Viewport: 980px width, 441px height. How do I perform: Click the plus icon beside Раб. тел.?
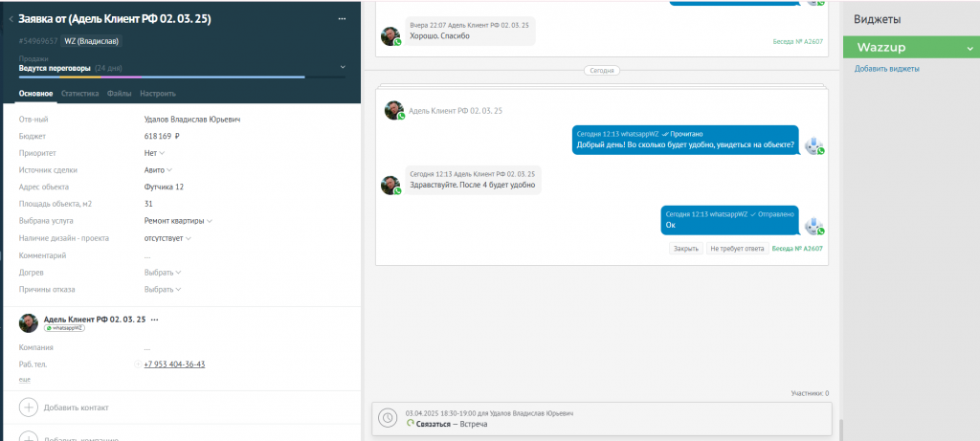(x=138, y=364)
